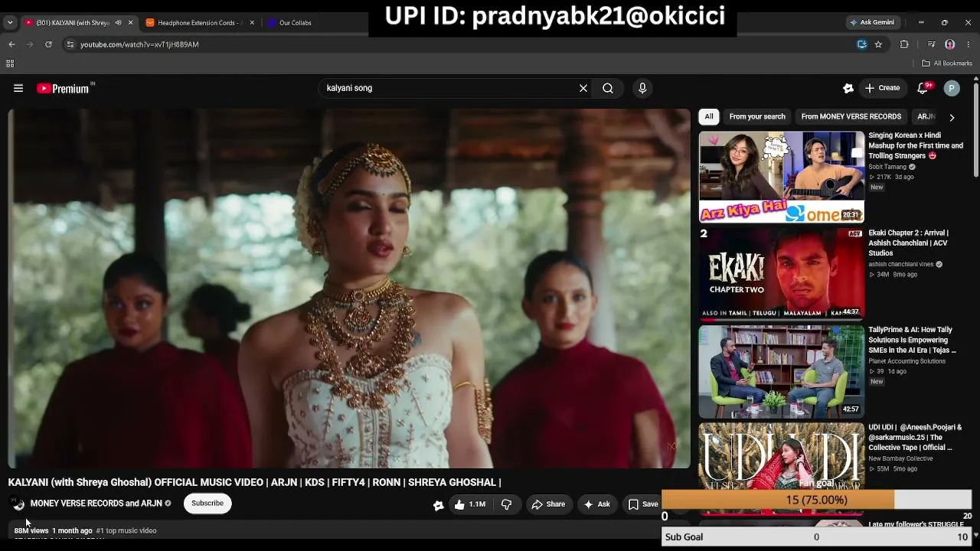Dislike the video with thumbs down
Image resolution: width=980 pixels, height=551 pixels.
click(x=506, y=504)
